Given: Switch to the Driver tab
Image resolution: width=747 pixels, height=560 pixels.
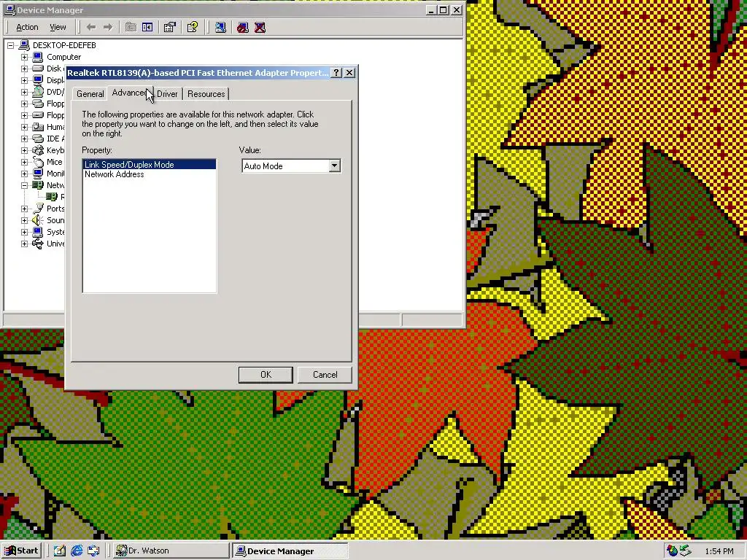Looking at the screenshot, I should (x=167, y=94).
